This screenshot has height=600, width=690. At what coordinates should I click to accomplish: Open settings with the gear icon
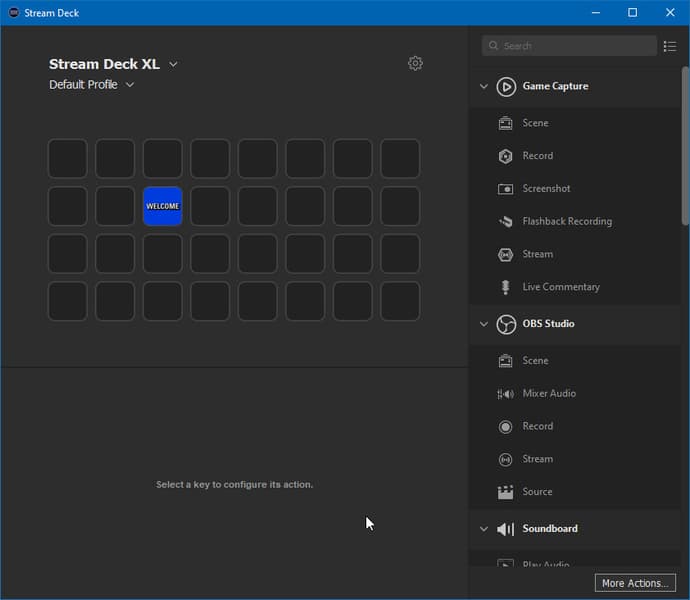(x=415, y=63)
